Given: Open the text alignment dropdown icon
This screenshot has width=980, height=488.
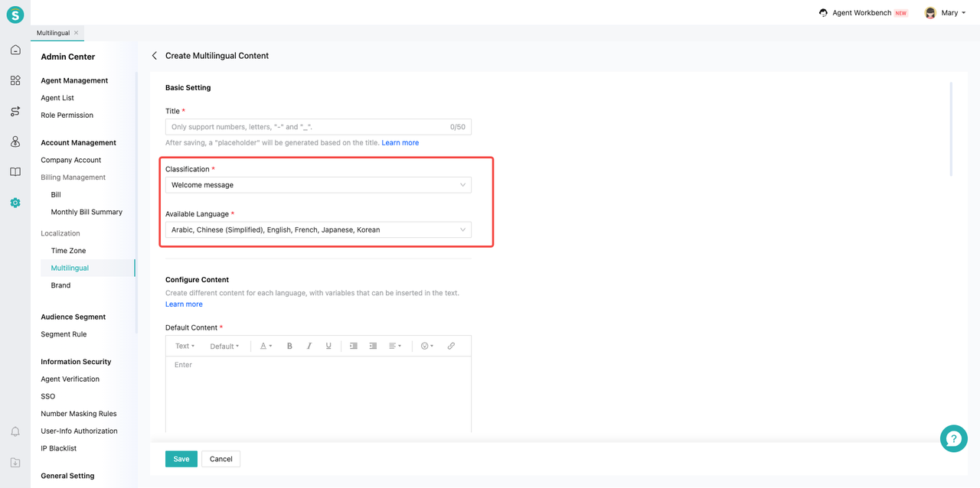Looking at the screenshot, I should coord(395,346).
